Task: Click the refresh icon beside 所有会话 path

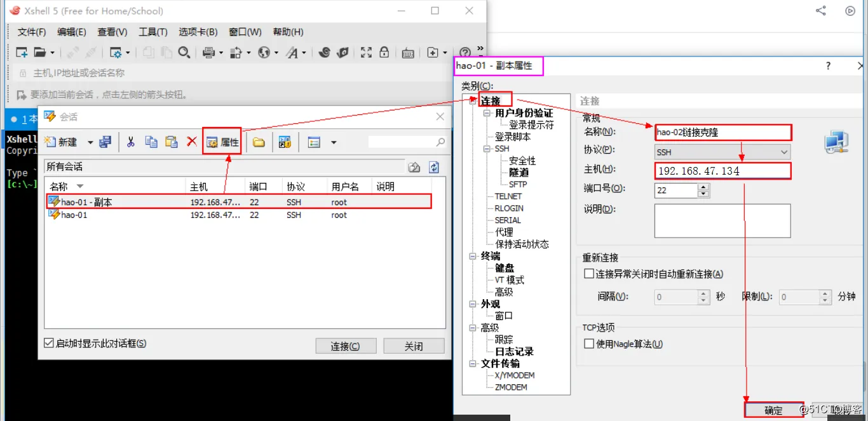Action: point(434,167)
